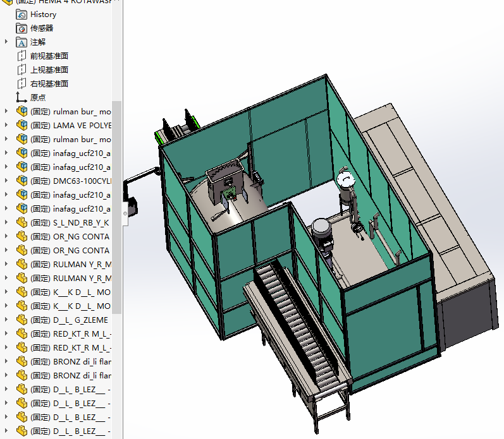Expand the 注解 annotations node

tap(6, 42)
